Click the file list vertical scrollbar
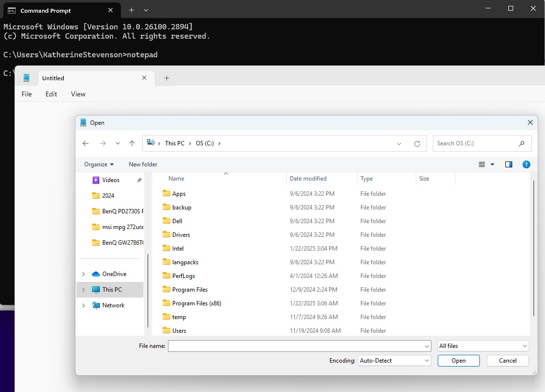This screenshot has height=392, width=545. point(534,249)
